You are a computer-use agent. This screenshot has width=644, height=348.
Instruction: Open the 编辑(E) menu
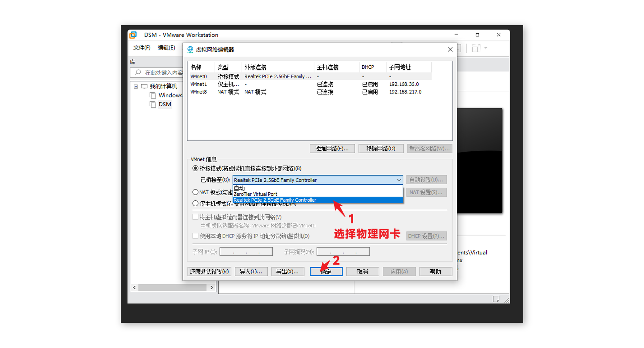pyautogui.click(x=166, y=48)
